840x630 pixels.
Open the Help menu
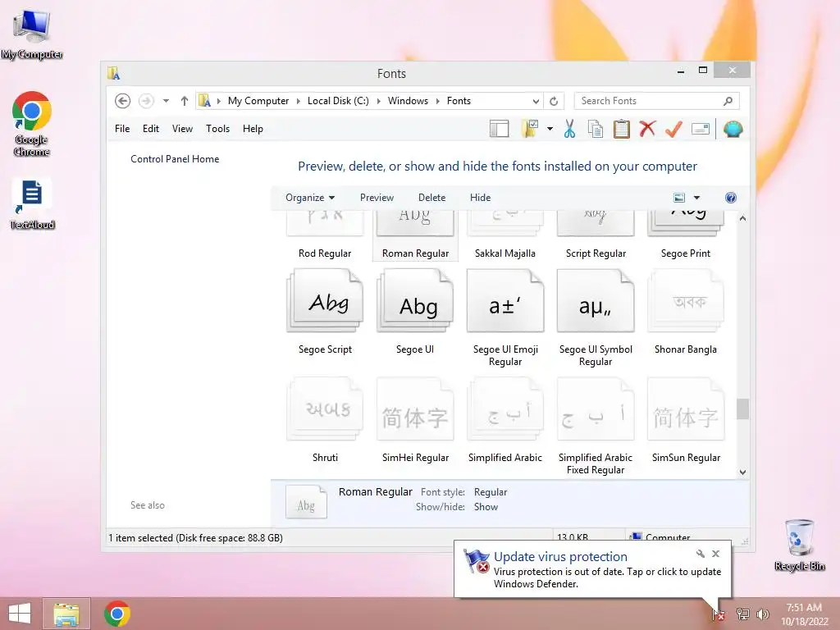click(x=253, y=129)
